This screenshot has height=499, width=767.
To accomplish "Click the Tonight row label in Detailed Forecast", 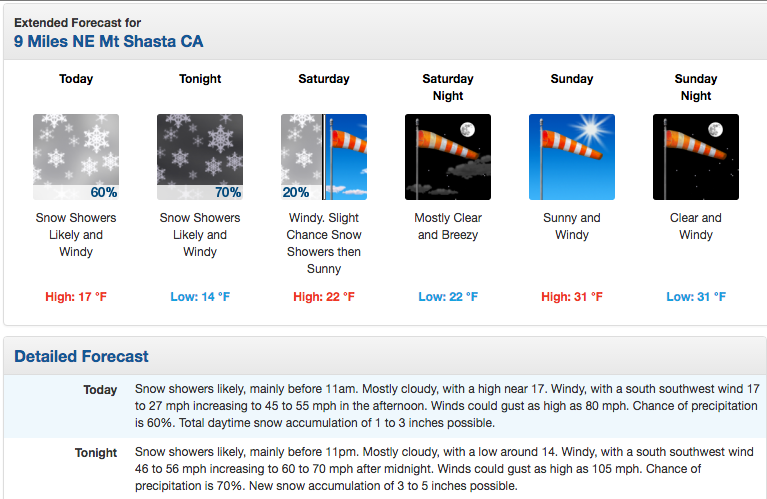I will click(96, 453).
